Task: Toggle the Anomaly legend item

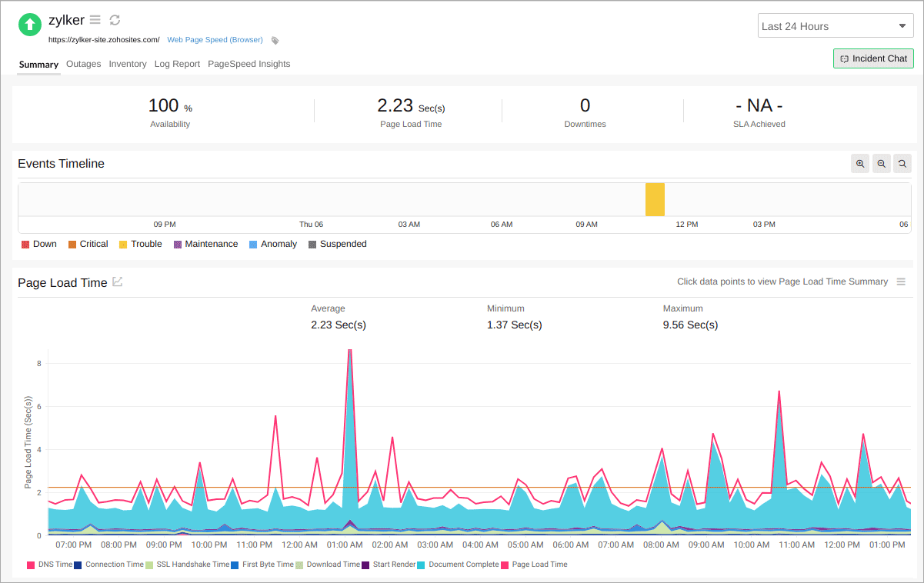Action: pyautogui.click(x=273, y=244)
